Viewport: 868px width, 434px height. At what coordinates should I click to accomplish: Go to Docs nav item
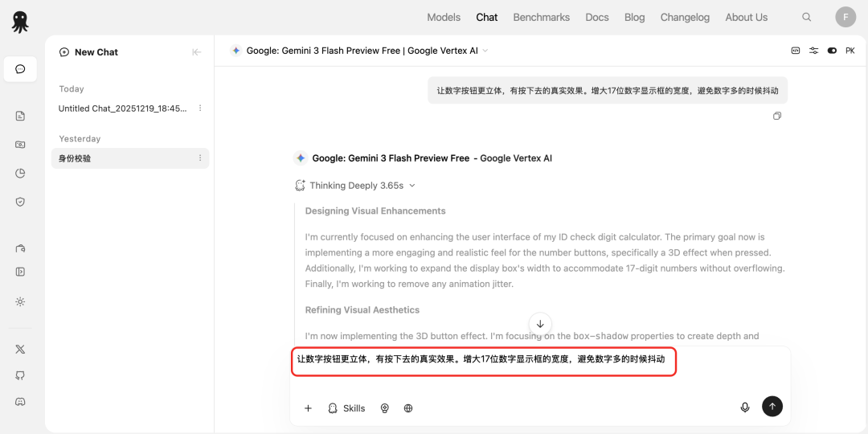[596, 17]
